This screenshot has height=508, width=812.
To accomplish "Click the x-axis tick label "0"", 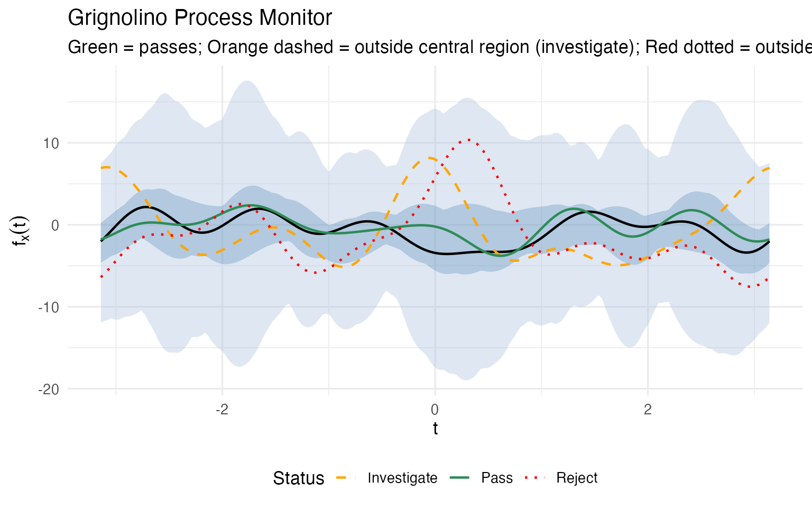I will (435, 410).
